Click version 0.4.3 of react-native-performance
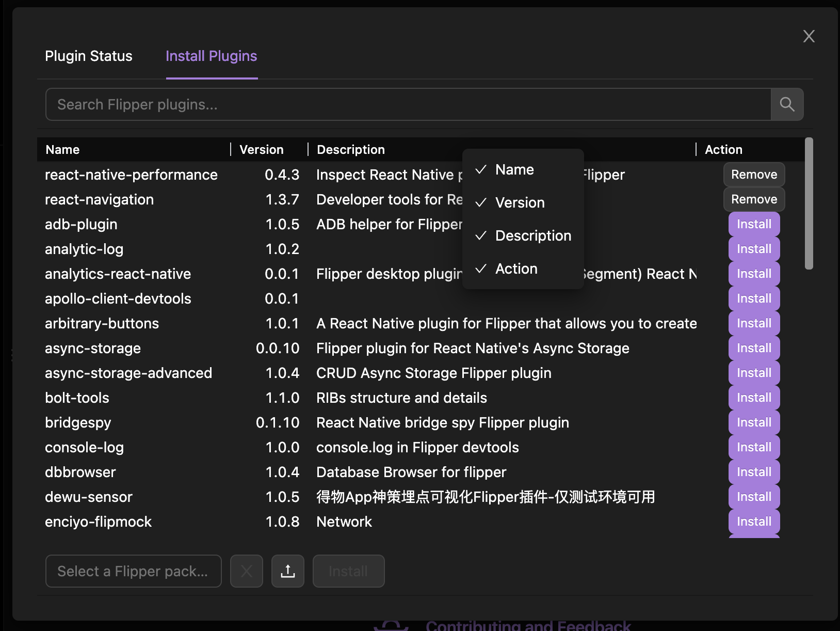 (x=282, y=175)
